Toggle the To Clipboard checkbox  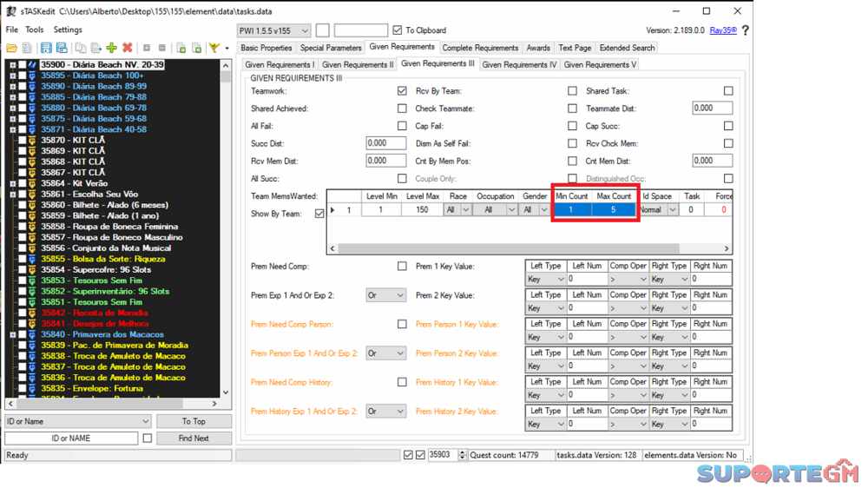pos(398,30)
